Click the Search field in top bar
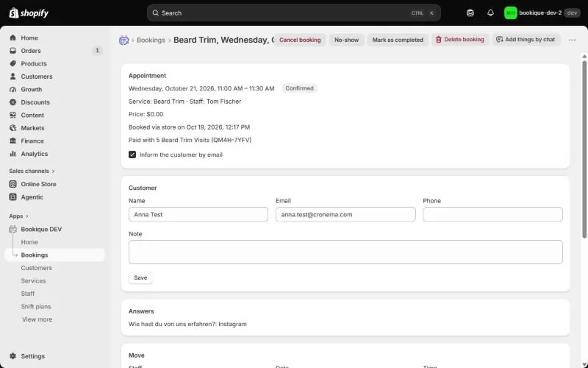This screenshot has width=588, height=368. tap(293, 13)
